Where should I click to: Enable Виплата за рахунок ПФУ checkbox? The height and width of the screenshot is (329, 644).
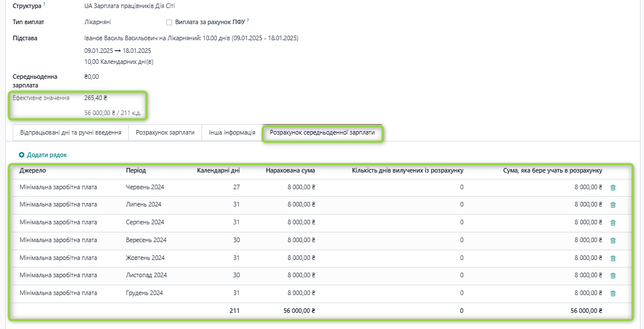(169, 22)
